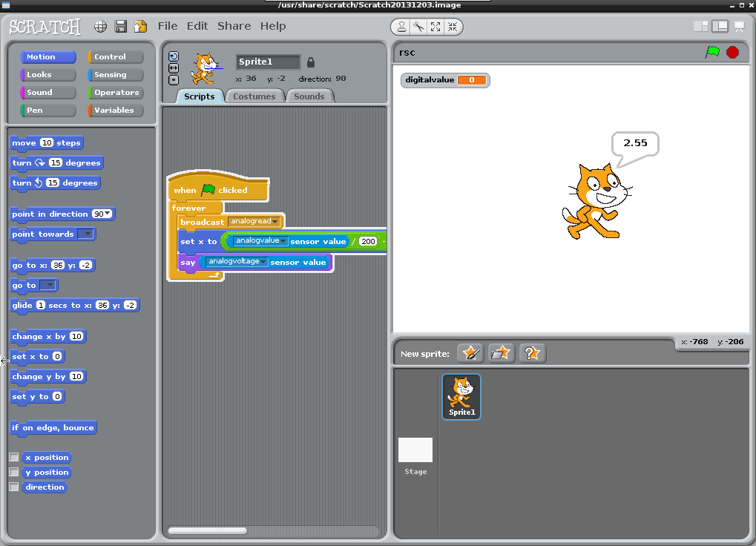Click the save project disk icon
The image size is (756, 546).
click(x=120, y=27)
